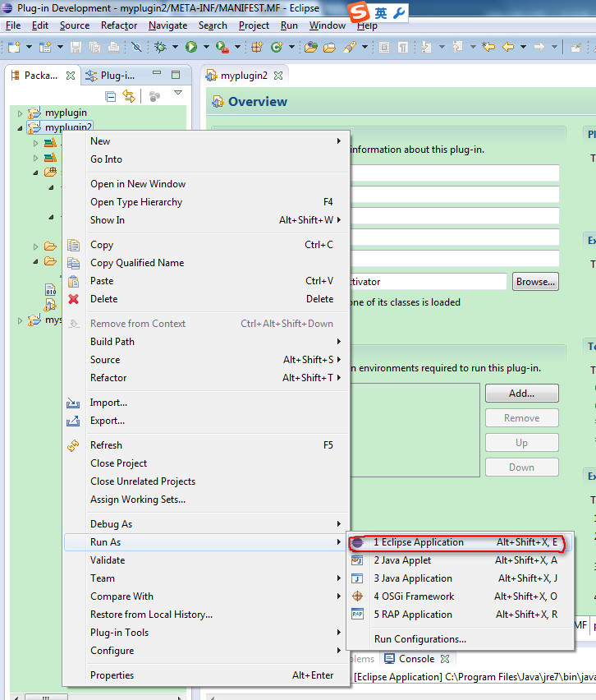Screen dimensions: 596x700
Task: Click the Activator class input field
Action: pos(429,282)
